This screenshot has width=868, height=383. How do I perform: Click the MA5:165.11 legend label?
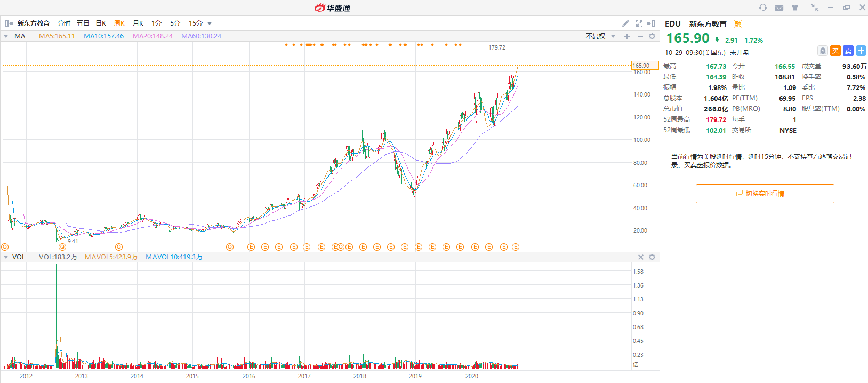(57, 36)
